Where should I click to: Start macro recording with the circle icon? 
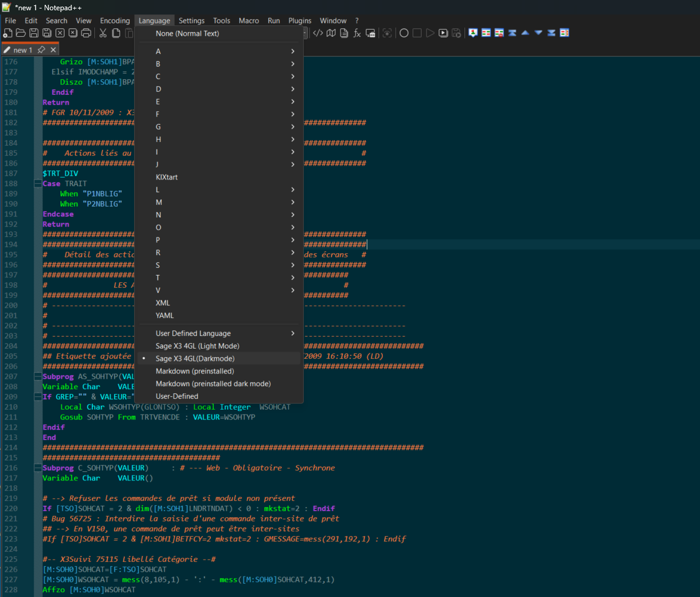[x=404, y=33]
